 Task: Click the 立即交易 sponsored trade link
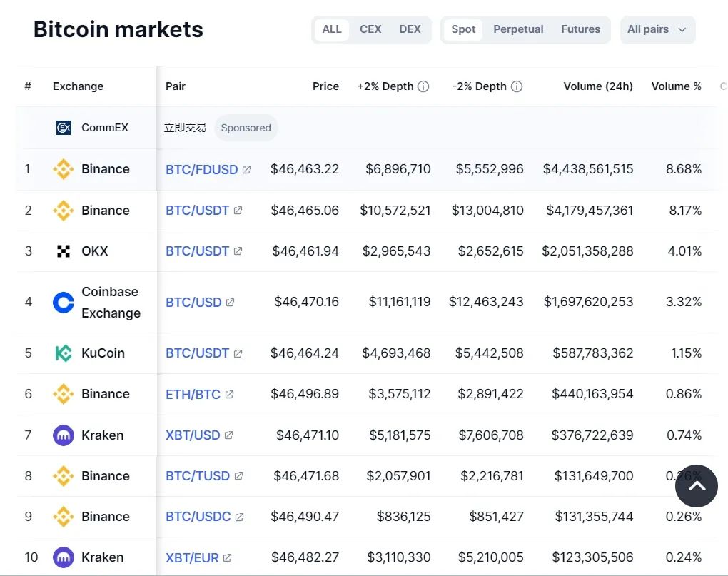(185, 127)
